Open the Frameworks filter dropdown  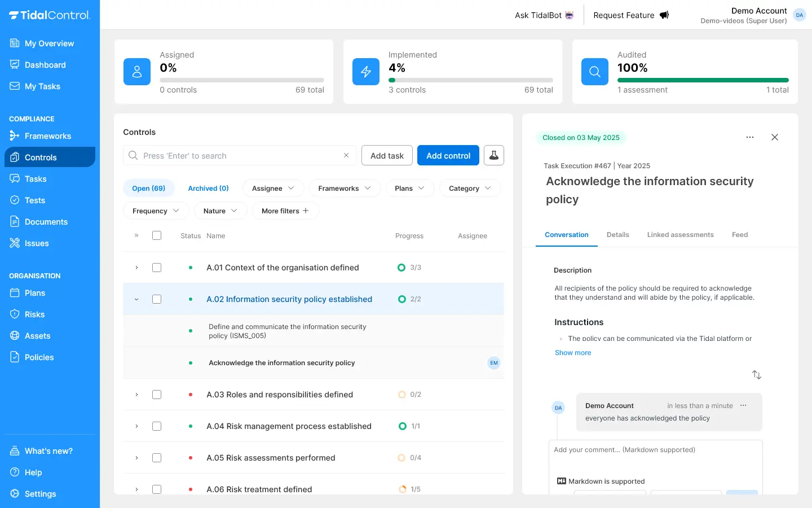click(x=345, y=188)
